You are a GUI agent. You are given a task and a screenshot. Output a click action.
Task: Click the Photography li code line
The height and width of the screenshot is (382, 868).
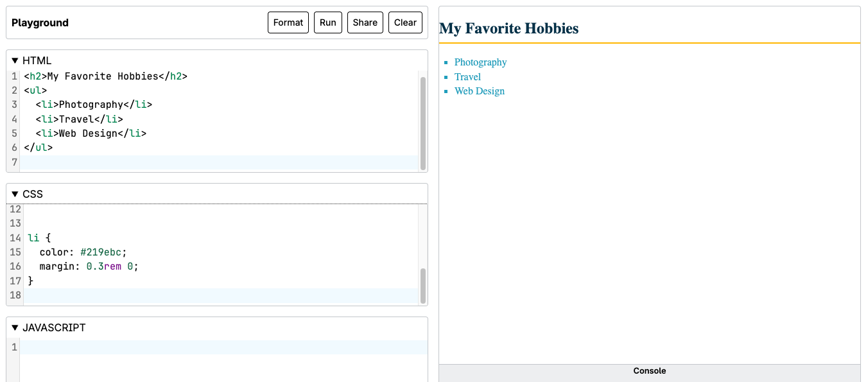pyautogui.click(x=94, y=105)
